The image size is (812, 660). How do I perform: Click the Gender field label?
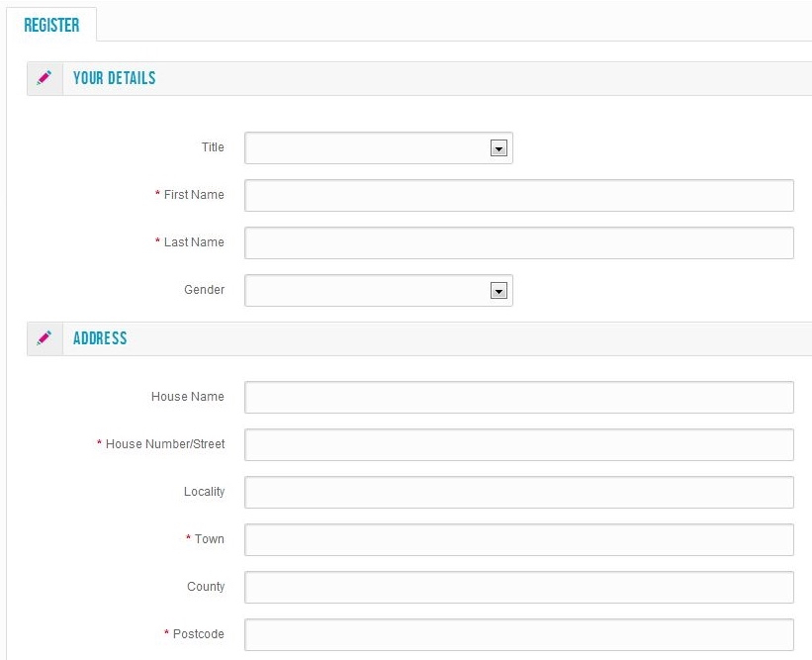[x=205, y=290]
